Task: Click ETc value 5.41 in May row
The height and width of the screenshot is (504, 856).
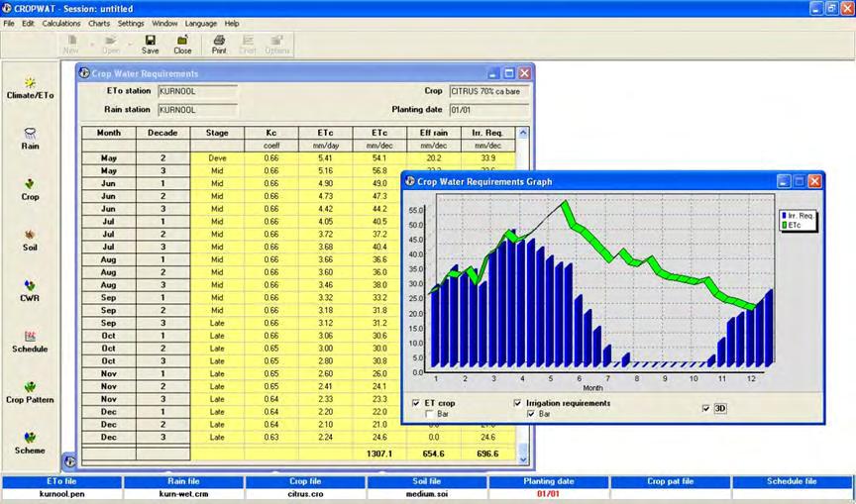Action: tap(325, 158)
